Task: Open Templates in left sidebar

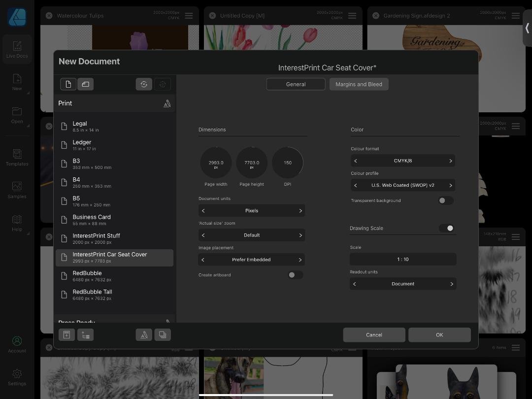Action: click(17, 158)
